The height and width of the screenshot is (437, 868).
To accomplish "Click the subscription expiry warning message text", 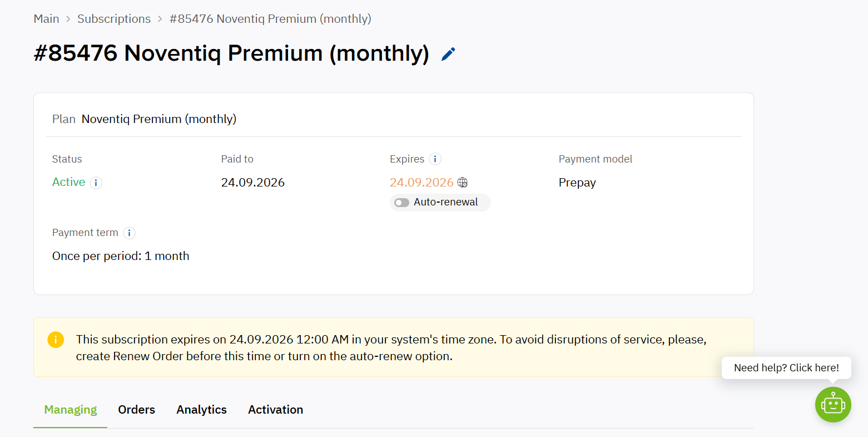I will tap(391, 348).
